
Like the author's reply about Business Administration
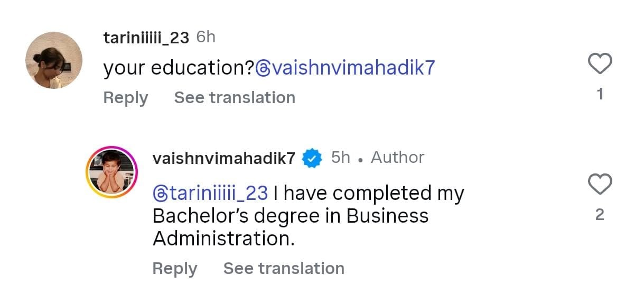600,185
